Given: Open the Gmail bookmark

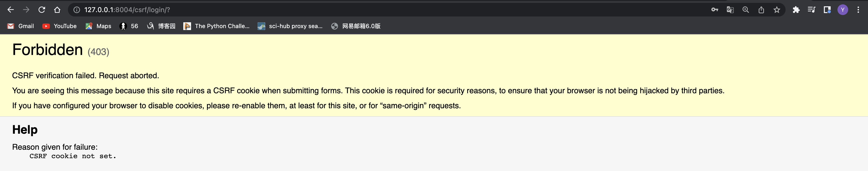Looking at the screenshot, I should point(21,26).
